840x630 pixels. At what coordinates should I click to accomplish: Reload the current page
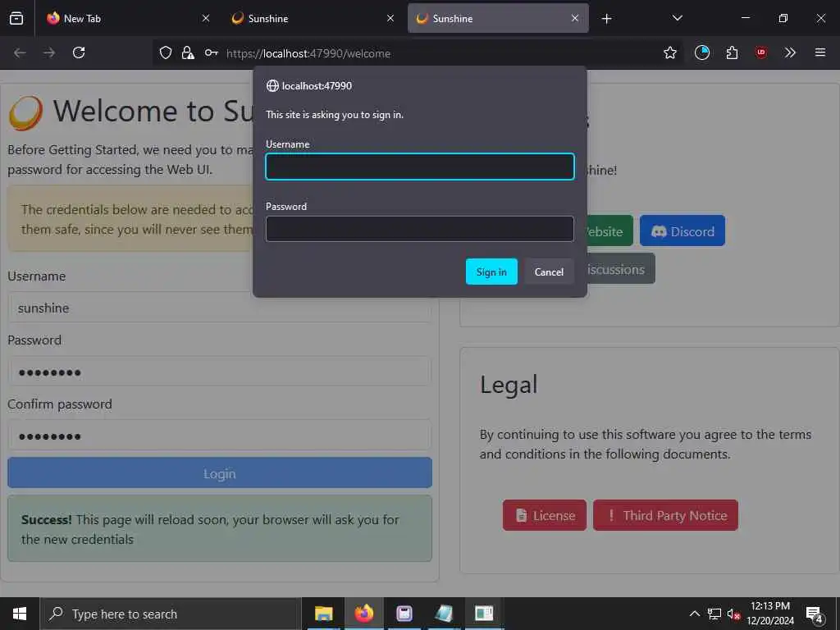(x=79, y=52)
